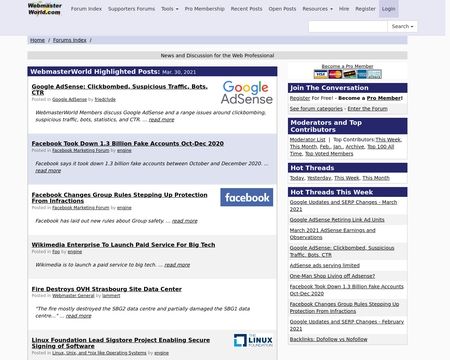
Task: Open Recent Posts in navigation
Action: pos(246,9)
